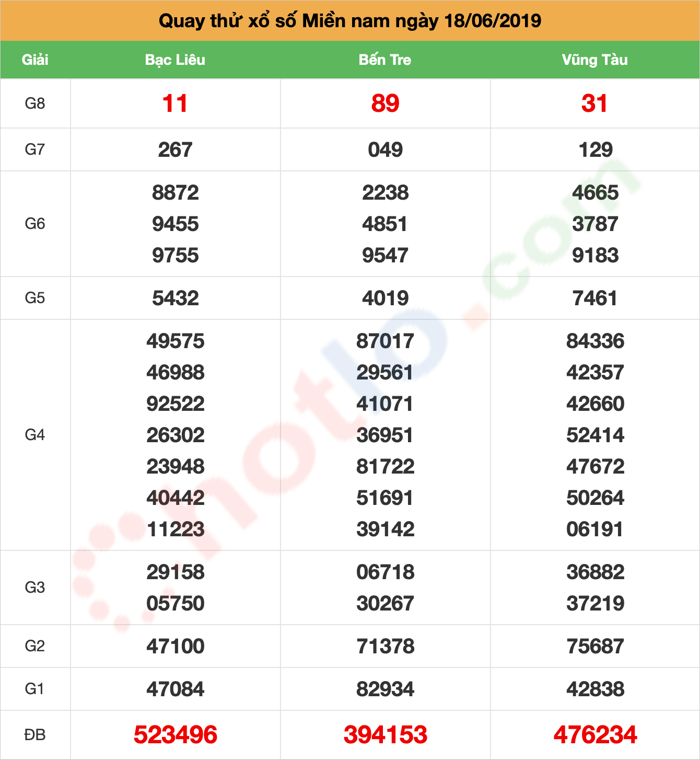Select the G5 number 7461
This screenshot has width=700, height=760.
[x=595, y=298]
